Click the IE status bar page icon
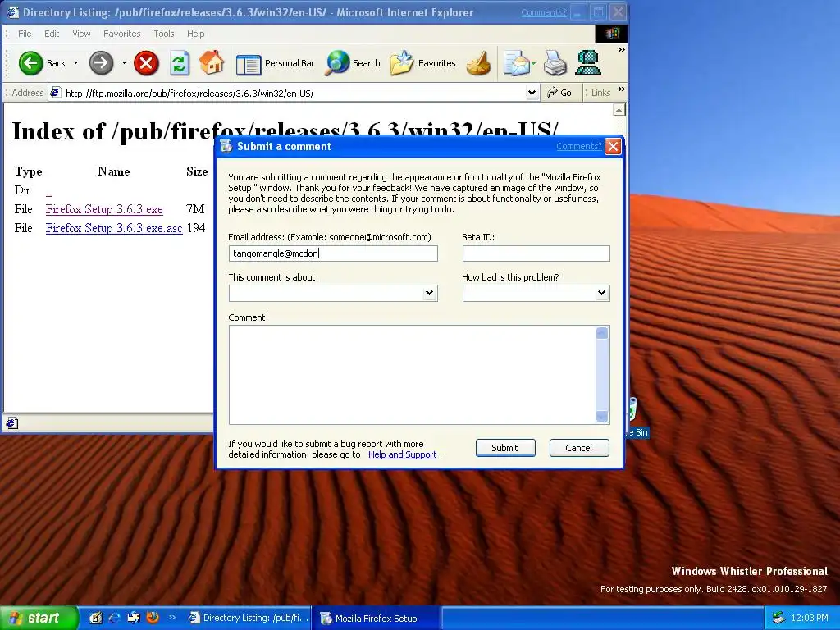840x630 pixels. tap(11, 423)
